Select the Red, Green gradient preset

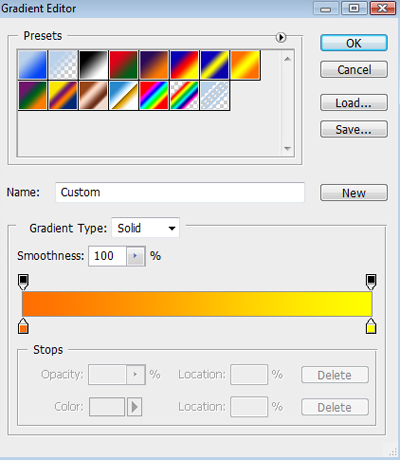(x=124, y=65)
